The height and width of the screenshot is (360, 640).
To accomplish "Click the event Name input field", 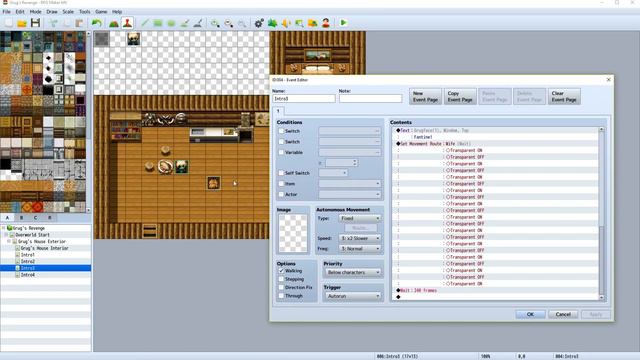I will (x=304, y=99).
